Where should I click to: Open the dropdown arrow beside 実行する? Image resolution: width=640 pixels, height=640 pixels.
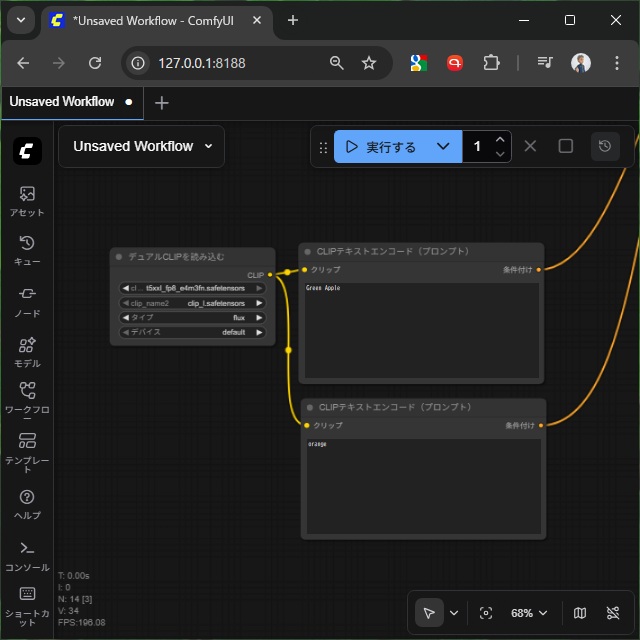(443, 146)
